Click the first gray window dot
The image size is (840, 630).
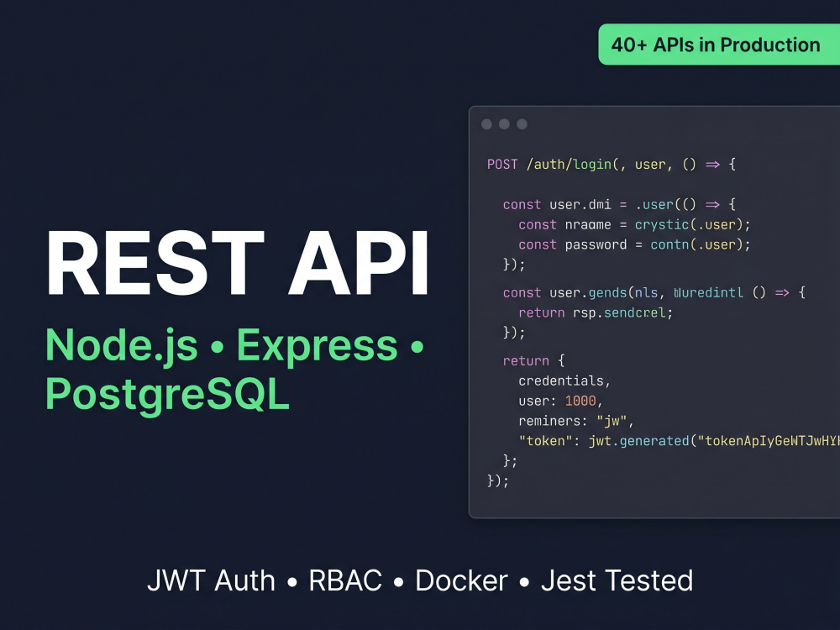click(486, 124)
